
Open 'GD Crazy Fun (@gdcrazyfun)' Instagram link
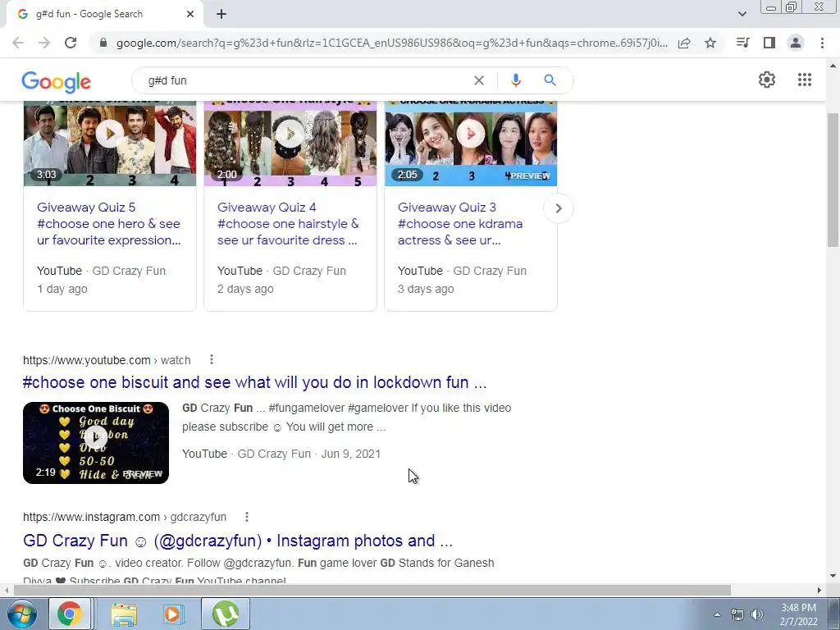[x=238, y=541]
